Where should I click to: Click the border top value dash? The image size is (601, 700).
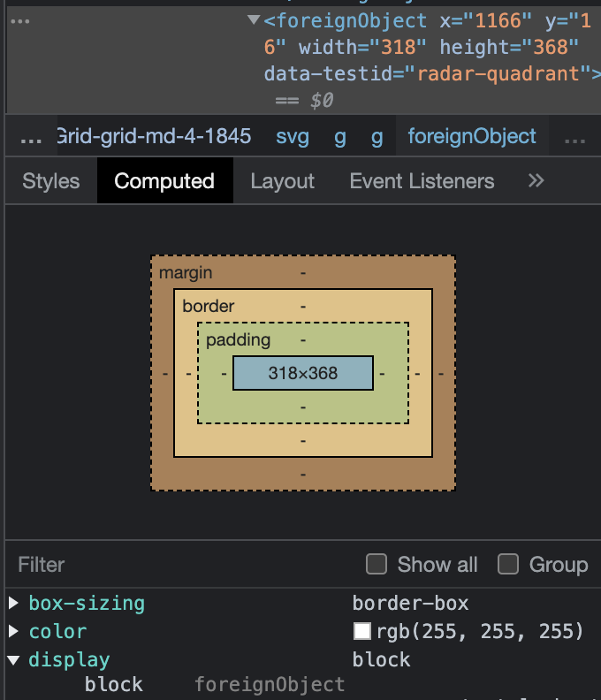[303, 306]
